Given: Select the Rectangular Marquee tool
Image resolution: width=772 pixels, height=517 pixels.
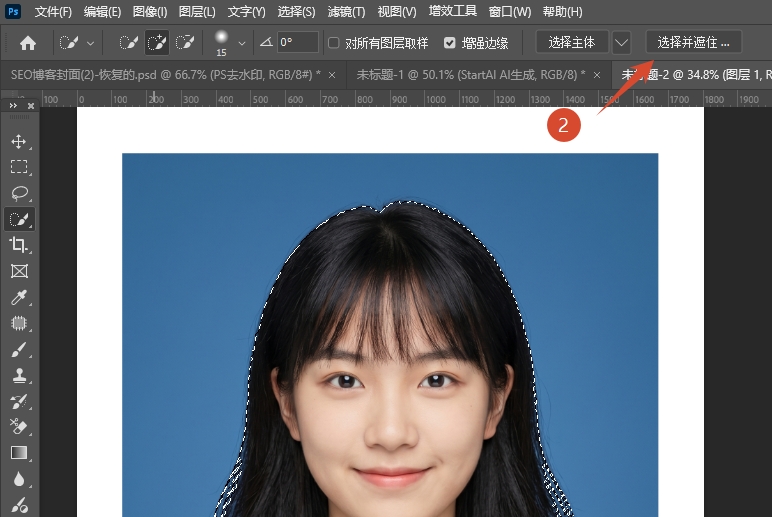Looking at the screenshot, I should [x=19, y=167].
